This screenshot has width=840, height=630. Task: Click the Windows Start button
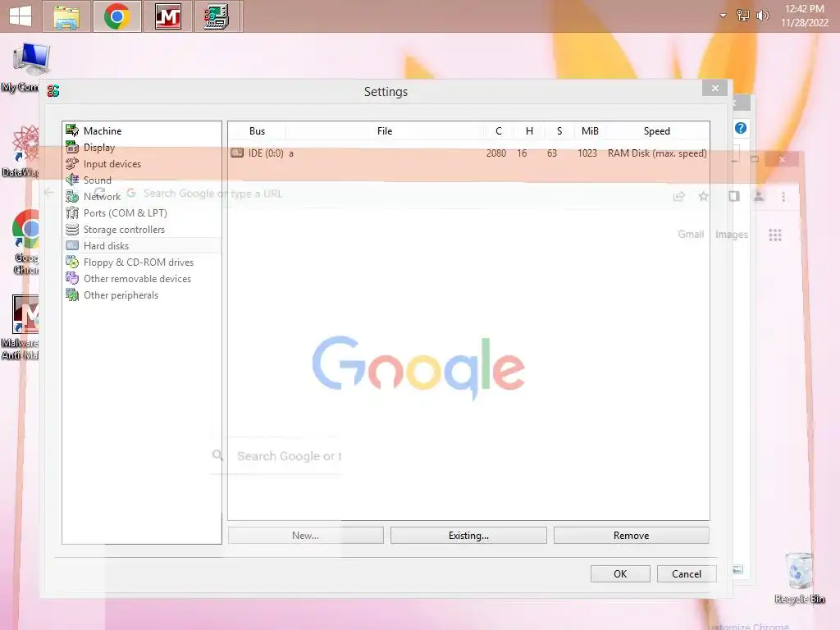coord(21,16)
